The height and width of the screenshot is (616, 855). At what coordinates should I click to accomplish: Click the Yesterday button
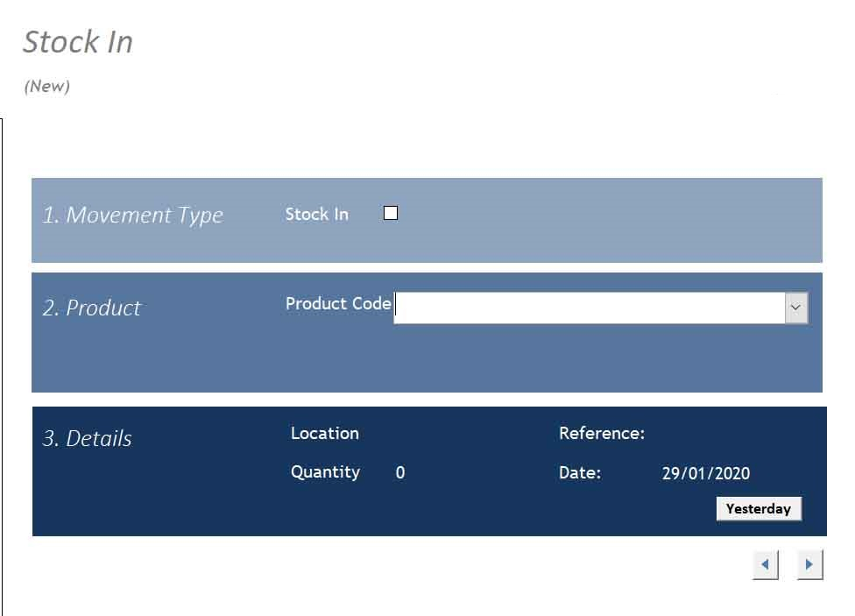759,508
